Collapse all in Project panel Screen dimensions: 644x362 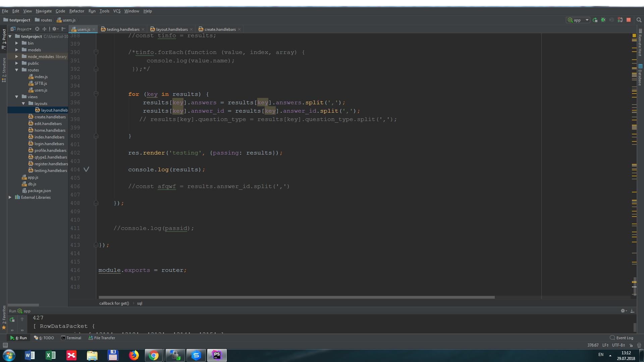click(x=44, y=29)
